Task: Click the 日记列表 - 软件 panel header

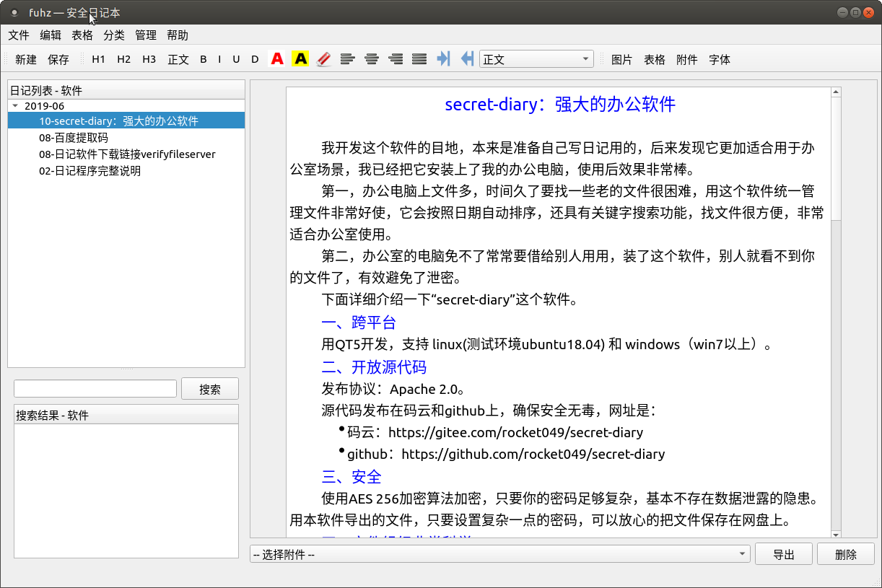Action: tap(126, 90)
